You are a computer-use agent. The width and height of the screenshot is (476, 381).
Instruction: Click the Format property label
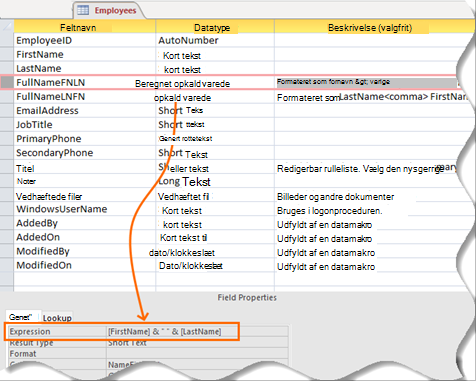(x=23, y=353)
